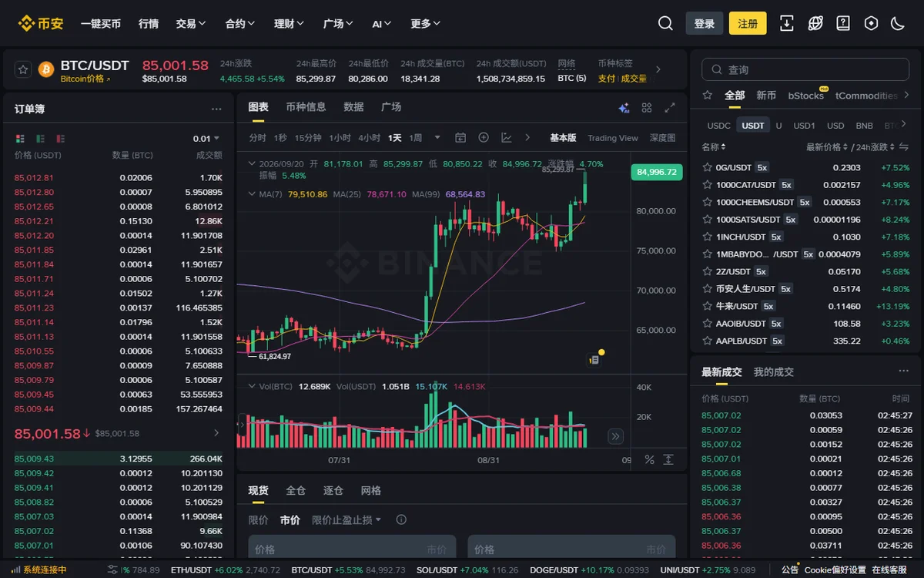Screen dimensions: 924x578
Task: Click the double-arrow jump to latest button
Action: point(615,436)
